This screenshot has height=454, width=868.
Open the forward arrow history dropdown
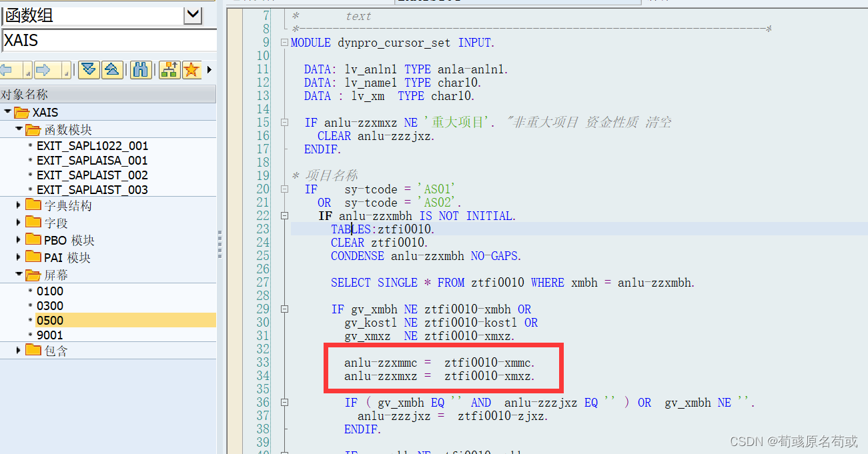click(66, 70)
